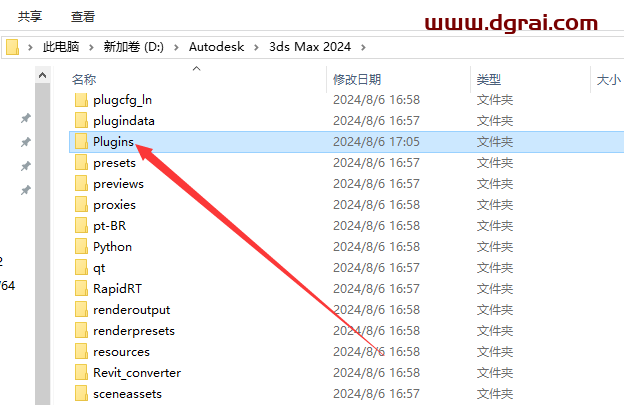Click the Python folder icon

coord(81,247)
